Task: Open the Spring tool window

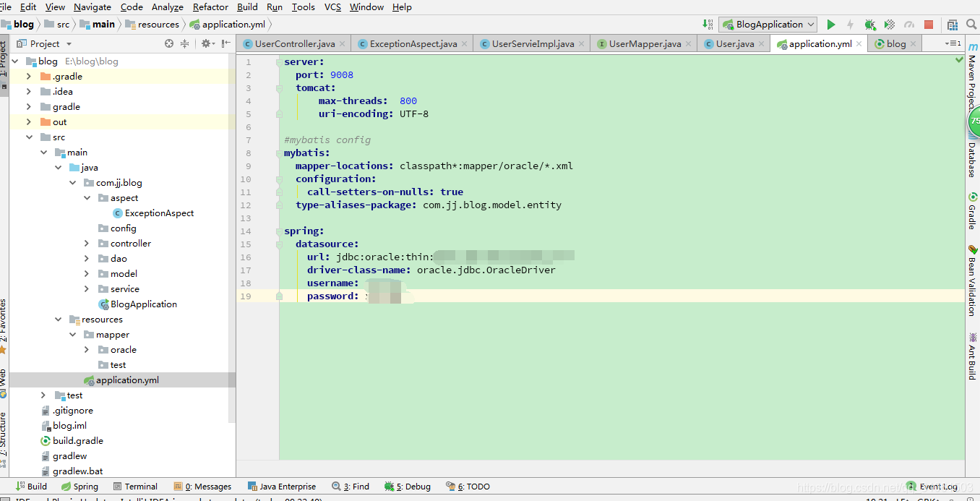Action: 79,487
